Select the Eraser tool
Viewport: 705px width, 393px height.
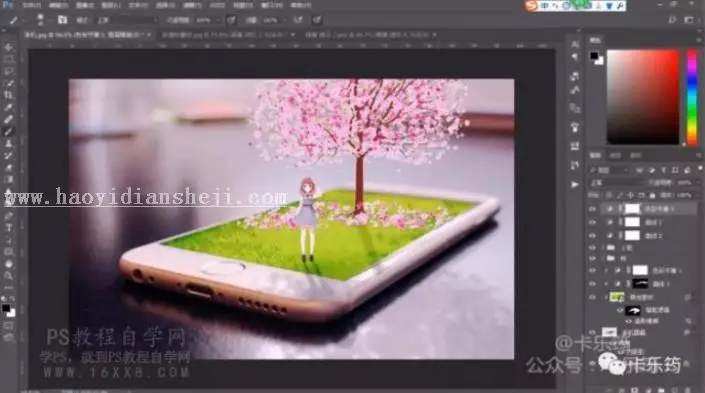(x=9, y=168)
